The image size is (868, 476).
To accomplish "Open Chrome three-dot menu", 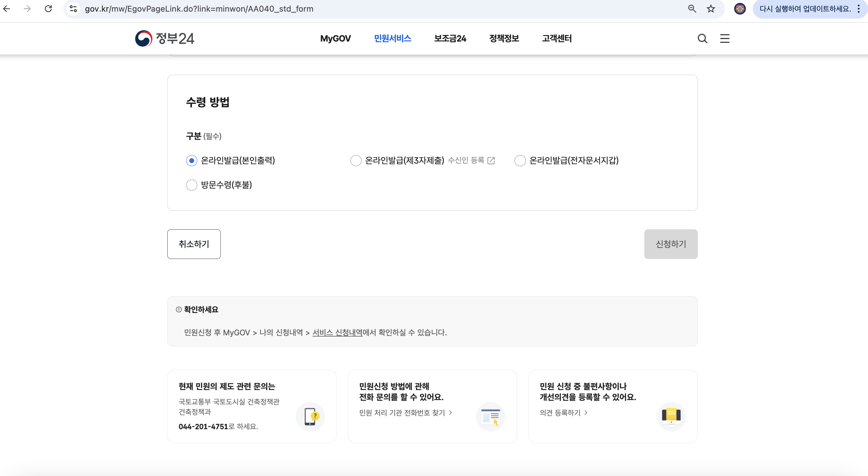I will [859, 9].
